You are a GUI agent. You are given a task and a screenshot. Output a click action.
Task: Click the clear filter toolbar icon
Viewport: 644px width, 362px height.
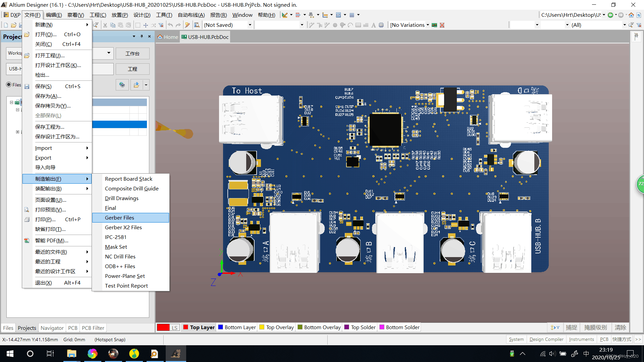coord(161,25)
